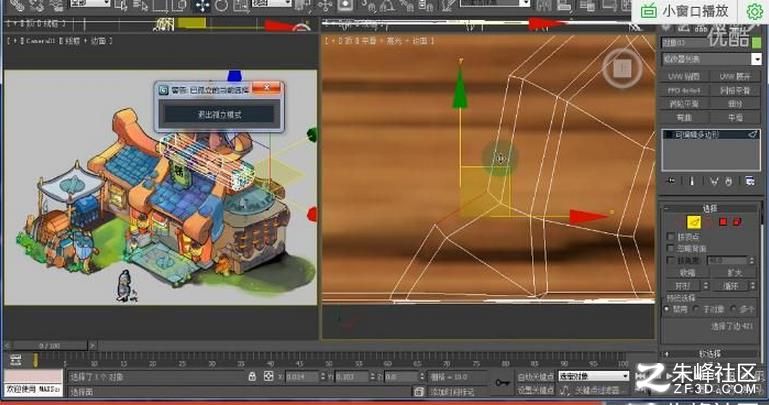Click the X coordinate spinner arrows
The width and height of the screenshot is (769, 405).
tap(323, 377)
